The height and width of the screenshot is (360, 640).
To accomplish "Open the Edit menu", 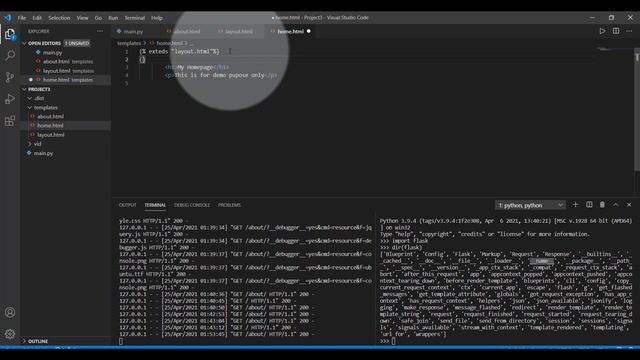I will 37,18.
